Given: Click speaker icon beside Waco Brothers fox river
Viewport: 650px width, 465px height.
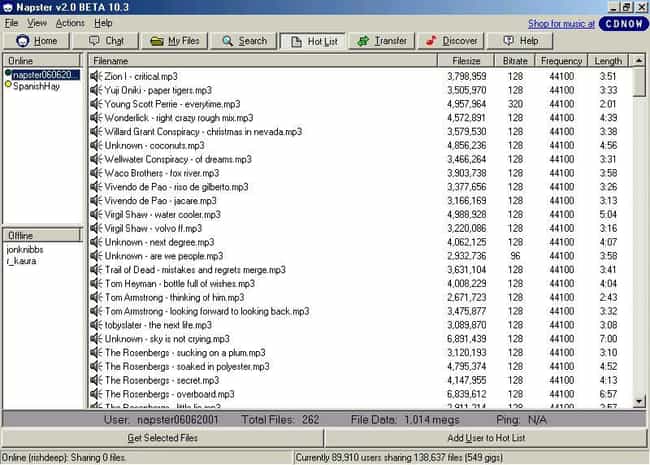Looking at the screenshot, I should coord(96,173).
